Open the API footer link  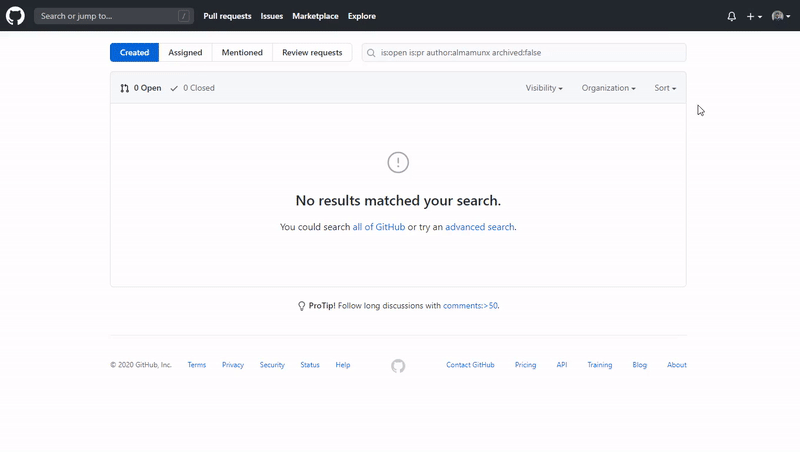tap(562, 365)
